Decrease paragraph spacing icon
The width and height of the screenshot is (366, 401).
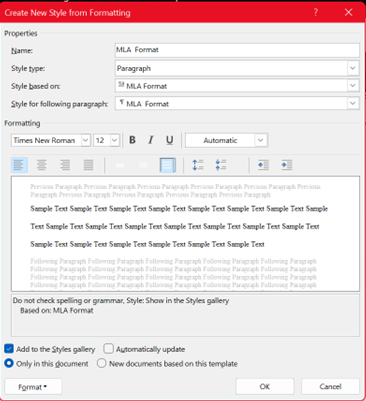(221, 165)
